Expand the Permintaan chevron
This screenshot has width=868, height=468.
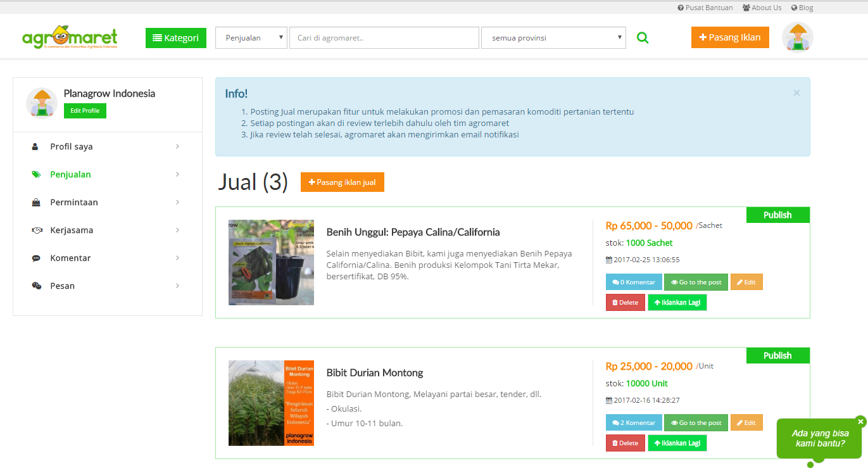pyautogui.click(x=178, y=203)
